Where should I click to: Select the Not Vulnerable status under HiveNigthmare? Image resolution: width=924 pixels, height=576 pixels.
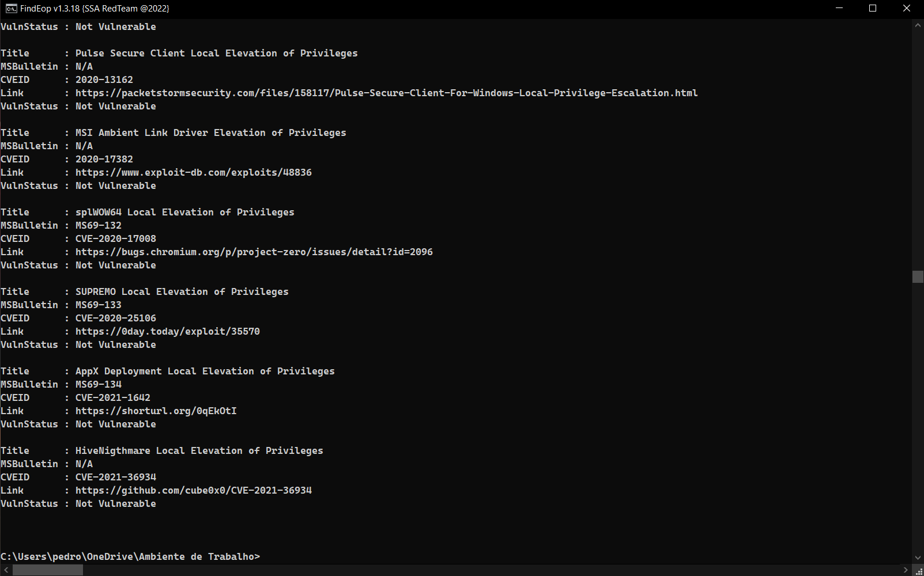pyautogui.click(x=115, y=503)
